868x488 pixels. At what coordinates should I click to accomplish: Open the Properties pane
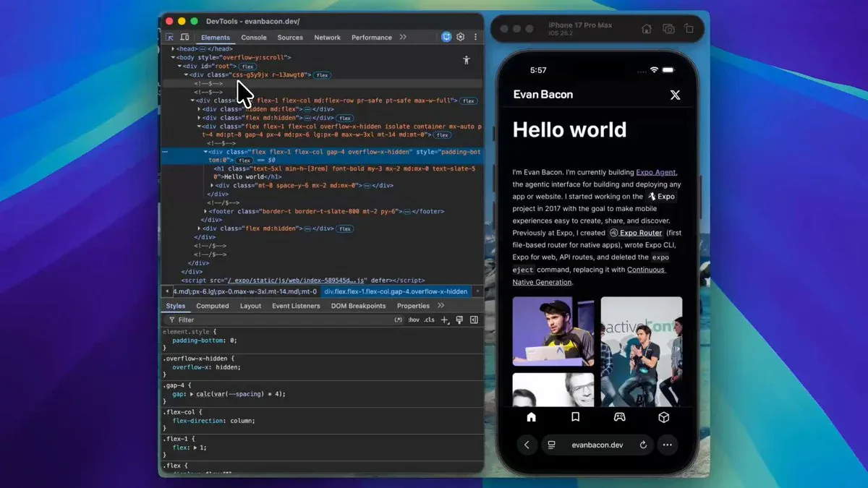413,306
